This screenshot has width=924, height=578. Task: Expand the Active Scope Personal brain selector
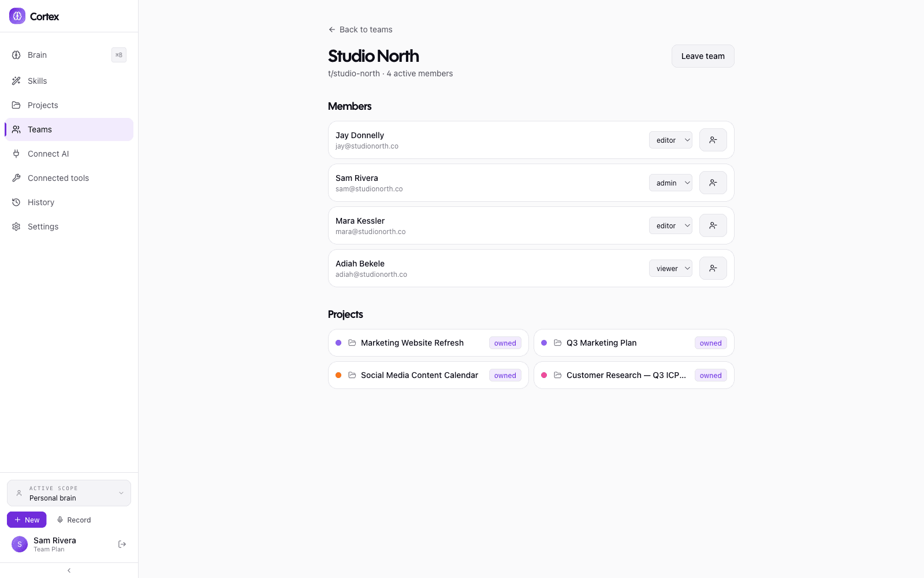[x=69, y=493]
